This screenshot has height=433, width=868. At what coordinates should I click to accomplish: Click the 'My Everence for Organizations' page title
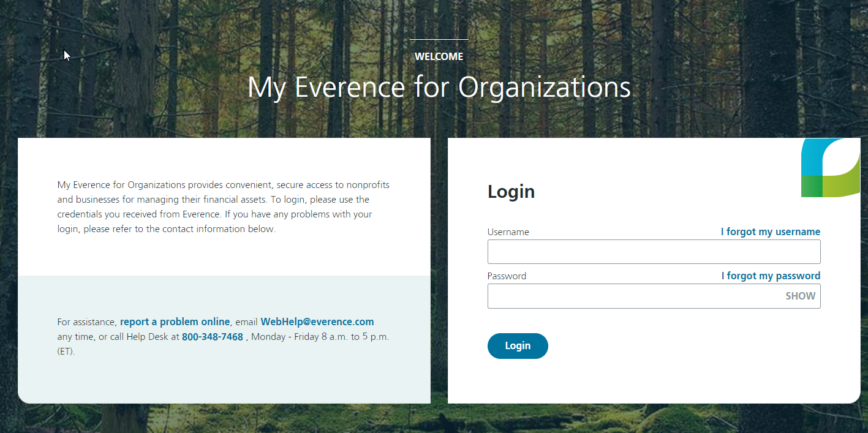click(439, 88)
